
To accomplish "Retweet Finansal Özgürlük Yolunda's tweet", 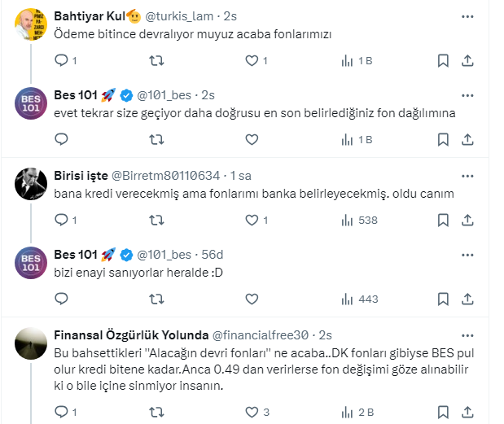I will point(156,411).
